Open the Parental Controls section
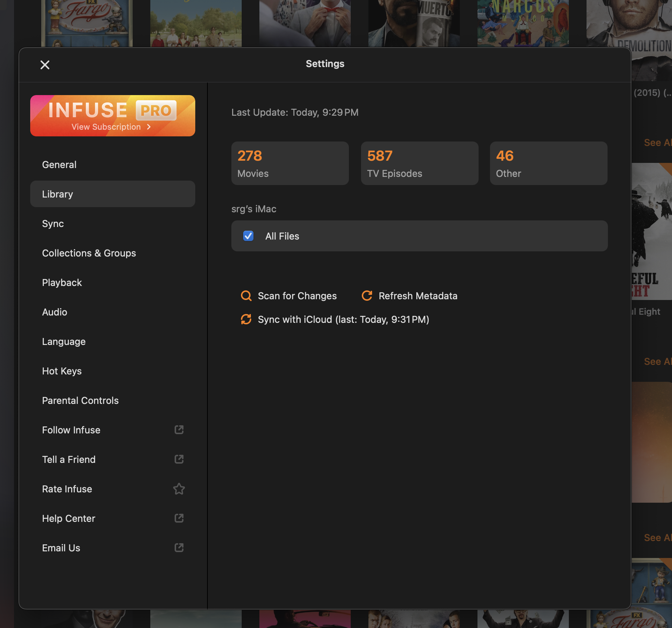 click(113, 401)
